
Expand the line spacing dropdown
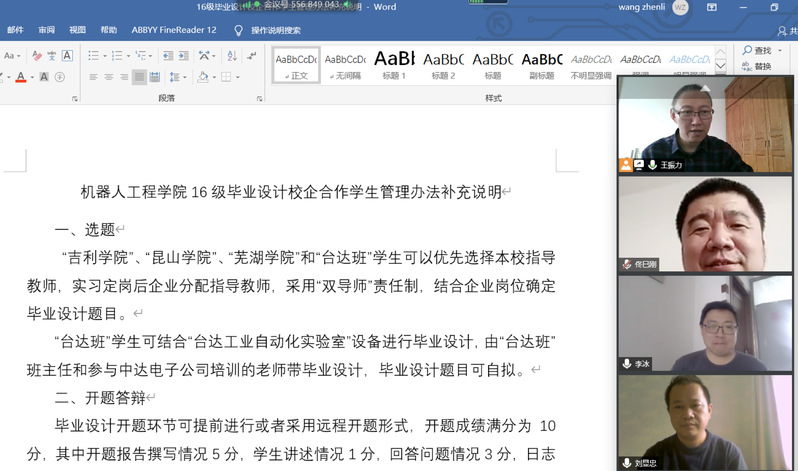tap(183, 77)
